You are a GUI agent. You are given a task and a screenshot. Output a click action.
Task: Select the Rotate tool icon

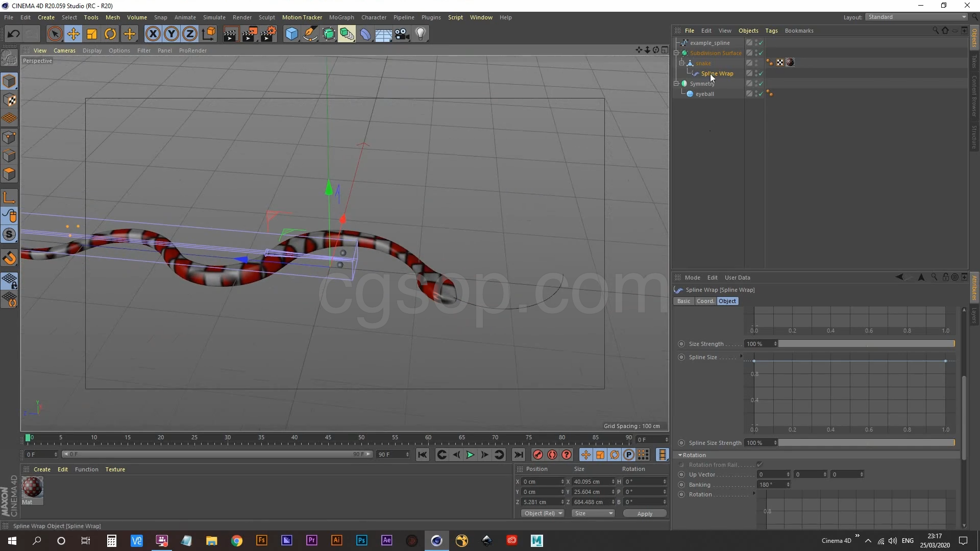coord(110,34)
